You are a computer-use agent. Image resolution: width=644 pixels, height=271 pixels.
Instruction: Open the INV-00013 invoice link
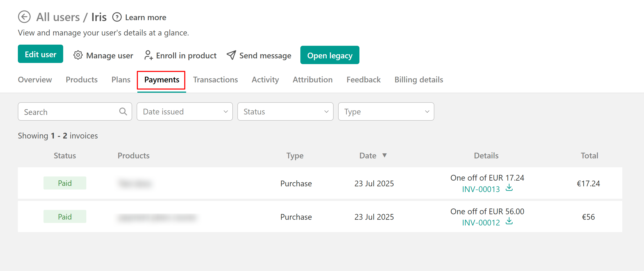(481, 189)
